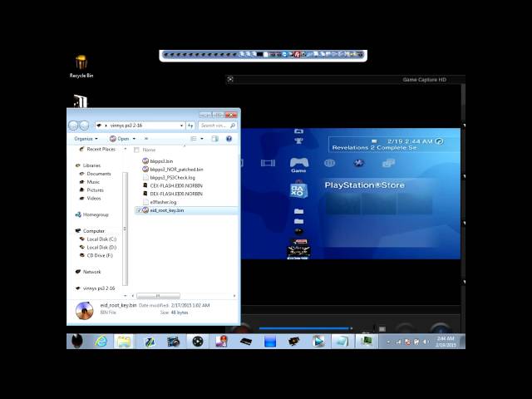This screenshot has height=399, width=532.
Task: Click the eid_root_key.bin file icon
Action: point(145,210)
